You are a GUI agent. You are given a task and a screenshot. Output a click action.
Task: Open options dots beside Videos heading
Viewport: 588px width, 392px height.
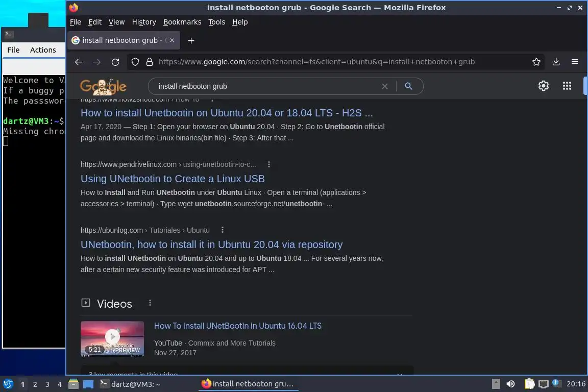pos(150,303)
